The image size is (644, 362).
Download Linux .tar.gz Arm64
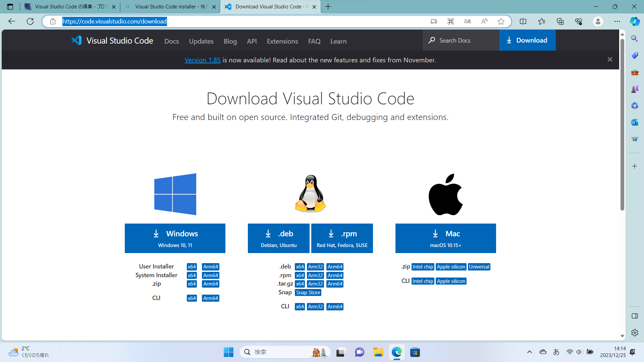(x=335, y=284)
